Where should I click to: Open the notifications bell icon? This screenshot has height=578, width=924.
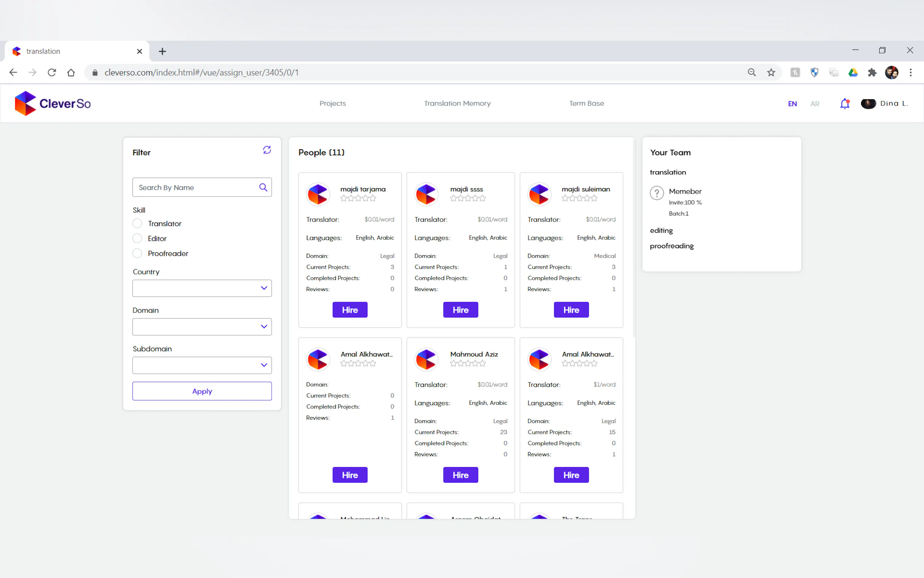click(x=845, y=104)
